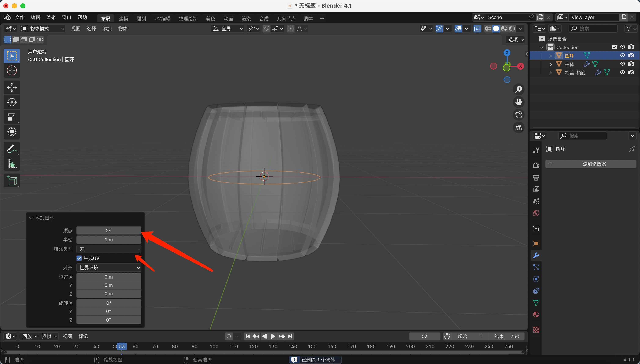Open the 物体模式 mode dropdown

(43, 29)
